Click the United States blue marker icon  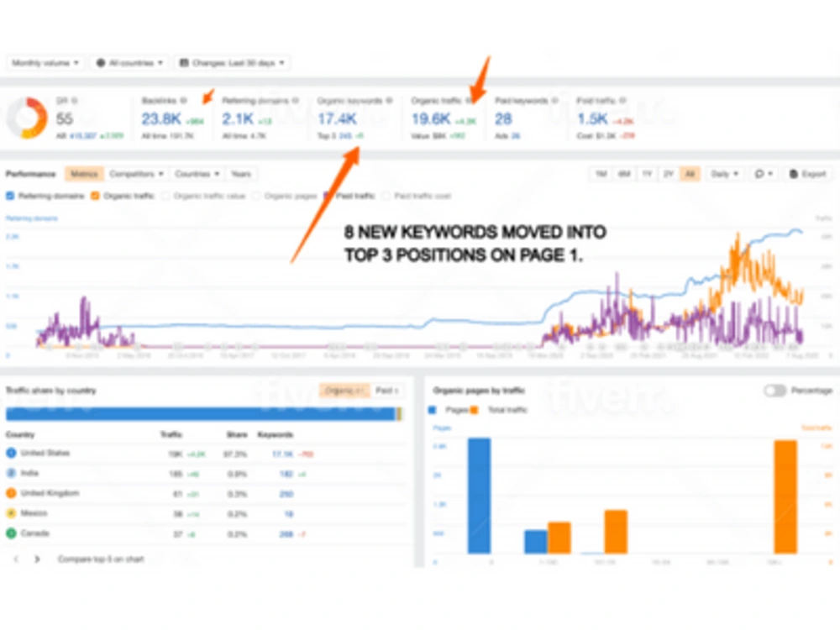coord(11,454)
